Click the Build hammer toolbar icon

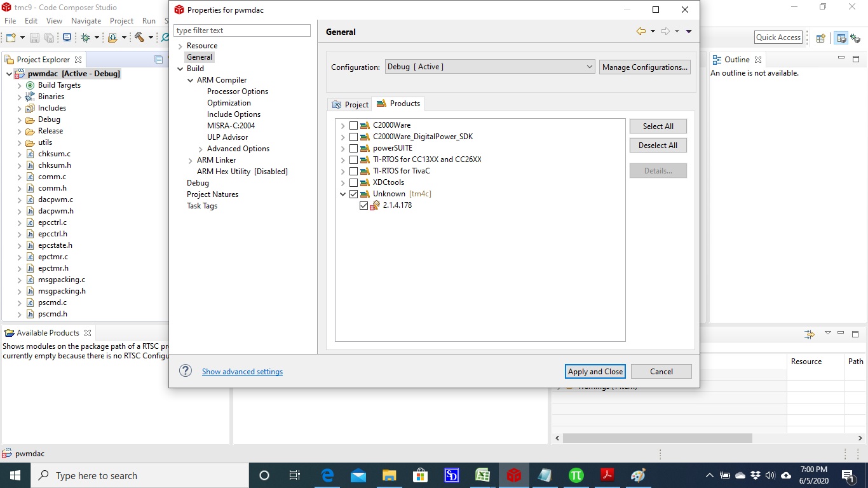[139, 37]
